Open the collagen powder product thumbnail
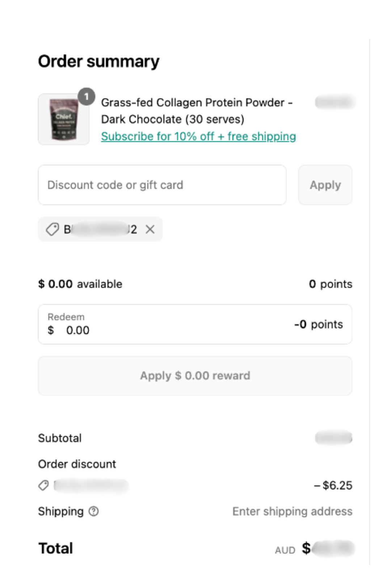The width and height of the screenshot is (391, 588). point(64,120)
